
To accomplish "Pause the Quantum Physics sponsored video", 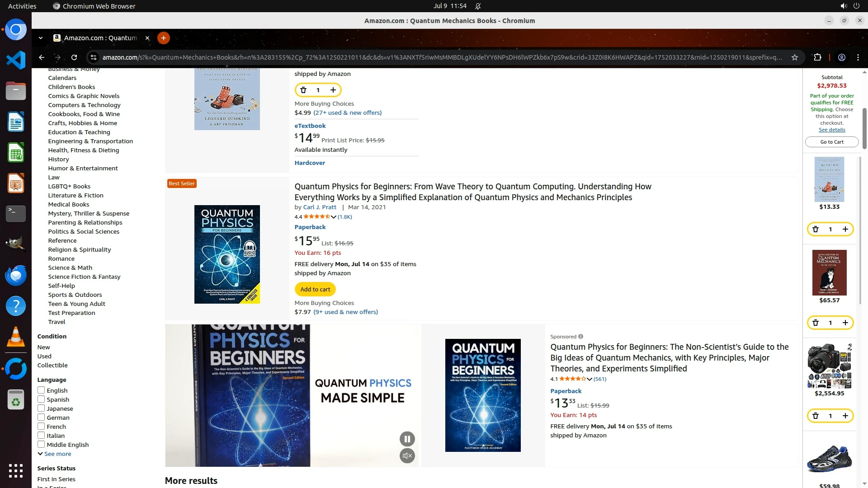I will [x=407, y=439].
